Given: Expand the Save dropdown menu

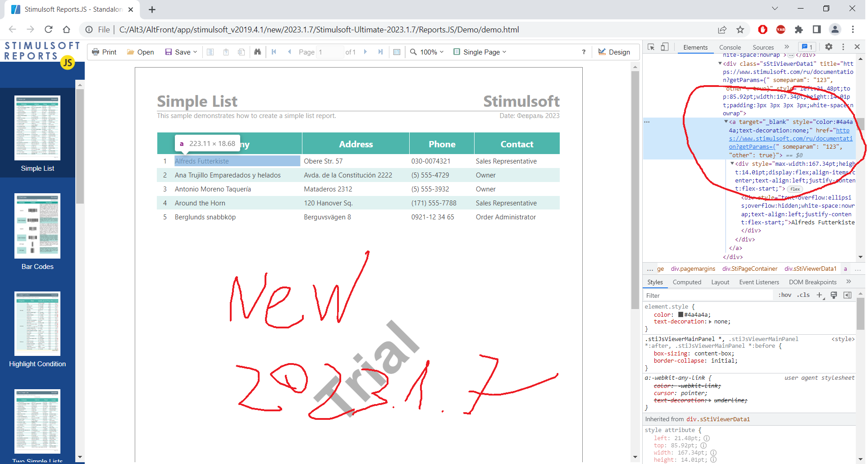Looking at the screenshot, I should (x=181, y=52).
